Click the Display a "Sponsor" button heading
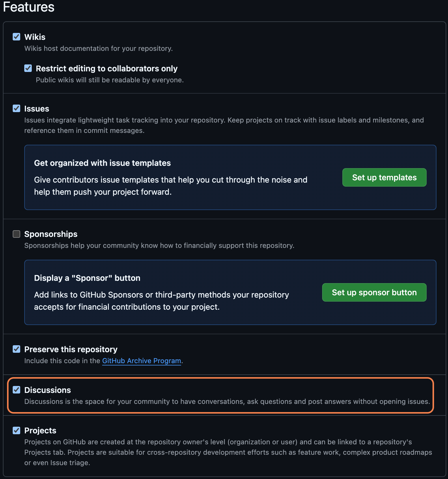The width and height of the screenshot is (448, 479). click(x=87, y=278)
